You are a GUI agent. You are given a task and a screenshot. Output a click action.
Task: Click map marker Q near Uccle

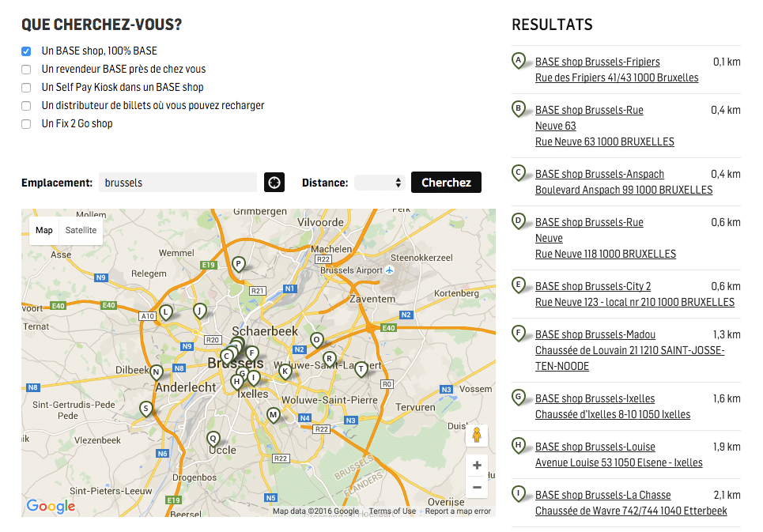(x=213, y=440)
